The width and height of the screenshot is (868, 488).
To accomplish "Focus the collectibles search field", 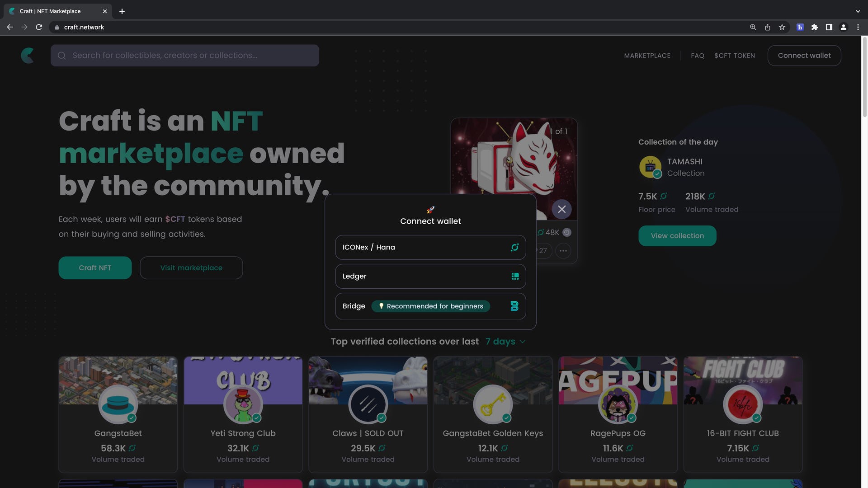I will [x=185, y=56].
